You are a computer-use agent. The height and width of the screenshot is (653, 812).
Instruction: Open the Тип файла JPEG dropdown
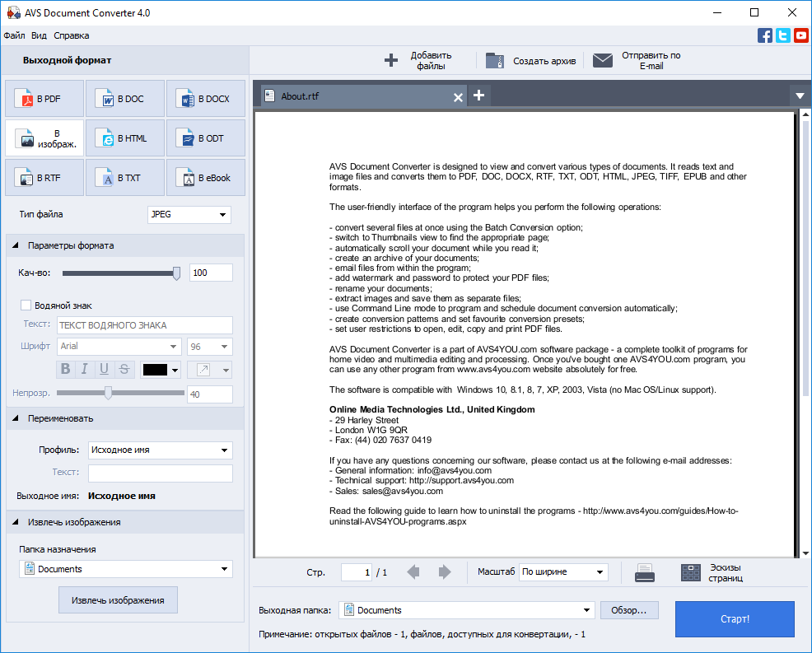click(x=189, y=215)
